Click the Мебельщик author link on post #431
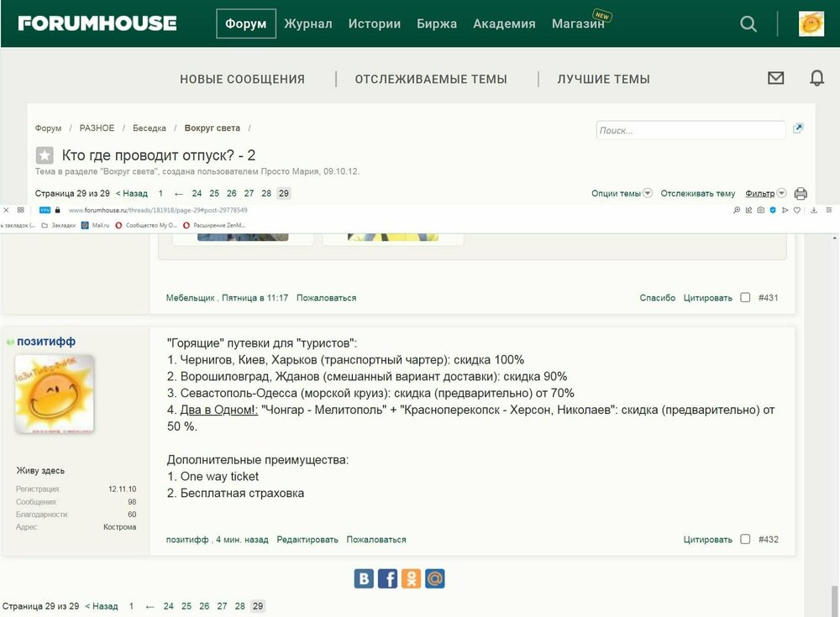 190,297
